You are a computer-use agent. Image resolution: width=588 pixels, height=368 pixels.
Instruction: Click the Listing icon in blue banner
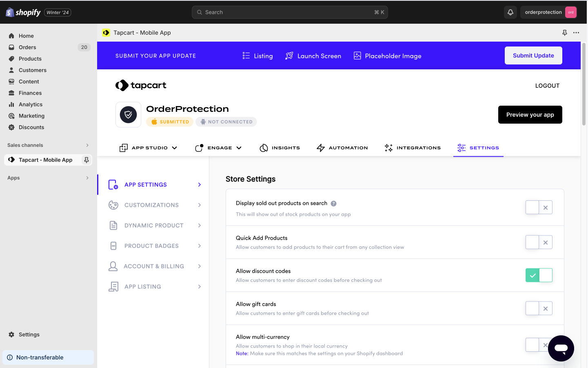(x=246, y=55)
